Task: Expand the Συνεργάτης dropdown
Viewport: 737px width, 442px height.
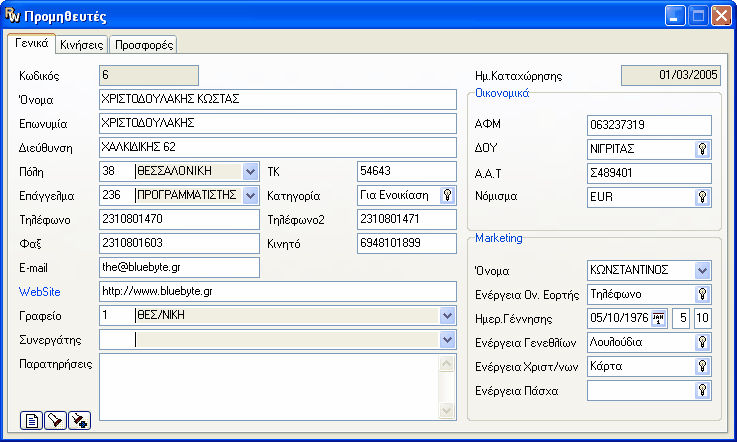Action: pyautogui.click(x=447, y=339)
